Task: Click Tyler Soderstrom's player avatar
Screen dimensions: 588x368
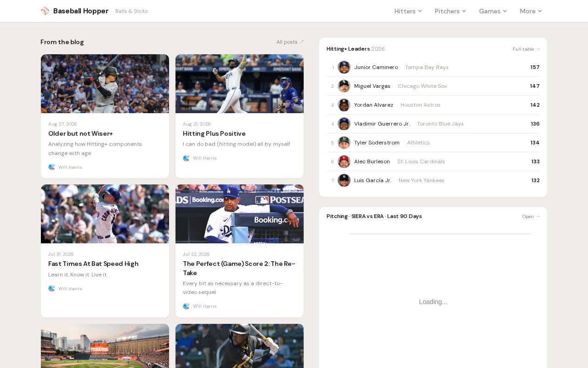Action: pos(344,143)
